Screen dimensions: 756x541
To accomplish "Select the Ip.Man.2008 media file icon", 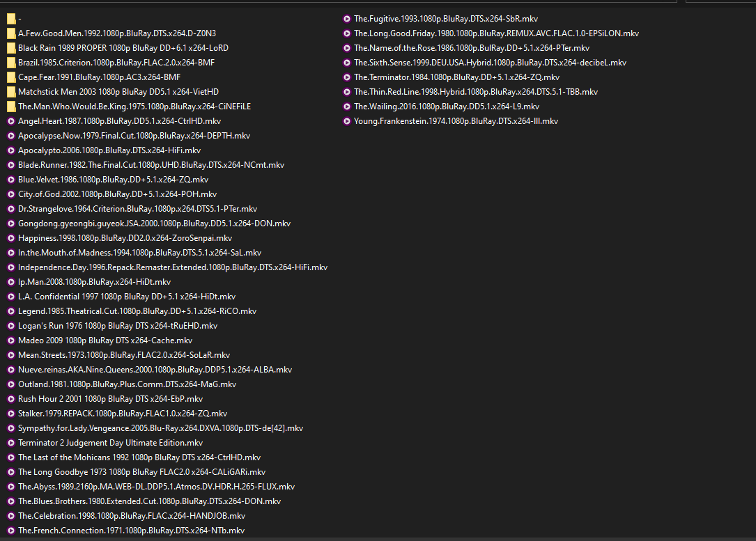I will pos(11,282).
